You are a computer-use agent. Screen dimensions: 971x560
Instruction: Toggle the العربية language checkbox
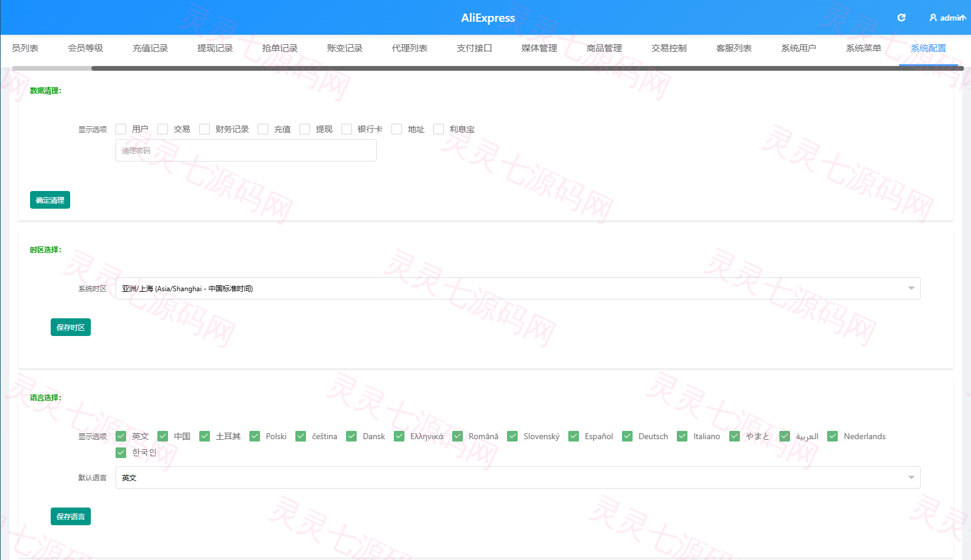pos(785,436)
